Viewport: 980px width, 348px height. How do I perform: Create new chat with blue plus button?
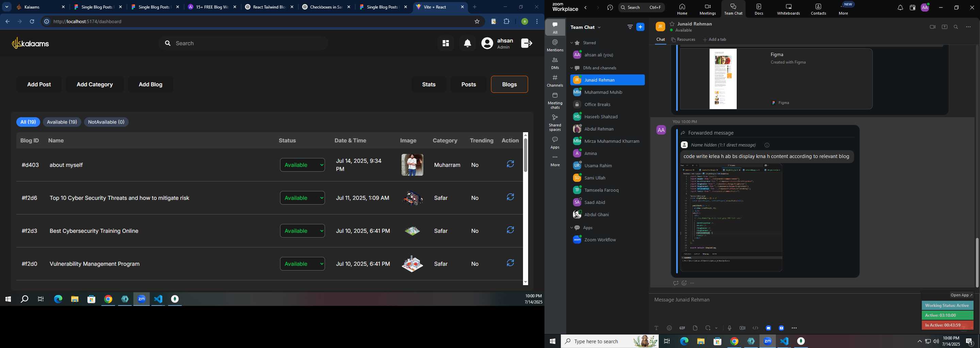point(641,27)
